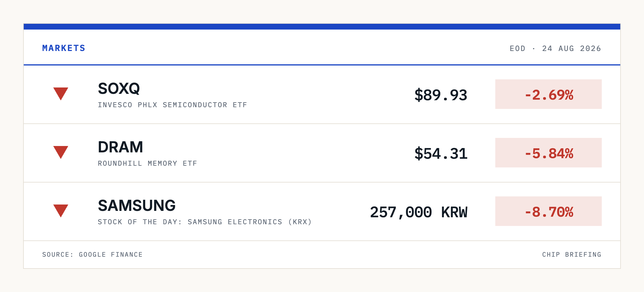Click the -2.69% change badge

point(549,94)
